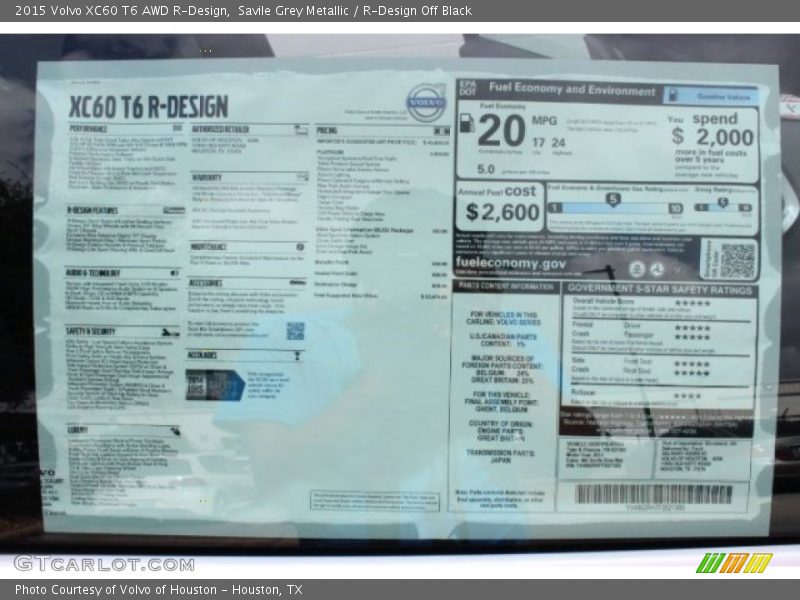Click the '$2,600' annual fuel cost
Viewport: 800px width, 600px height.
click(503, 212)
